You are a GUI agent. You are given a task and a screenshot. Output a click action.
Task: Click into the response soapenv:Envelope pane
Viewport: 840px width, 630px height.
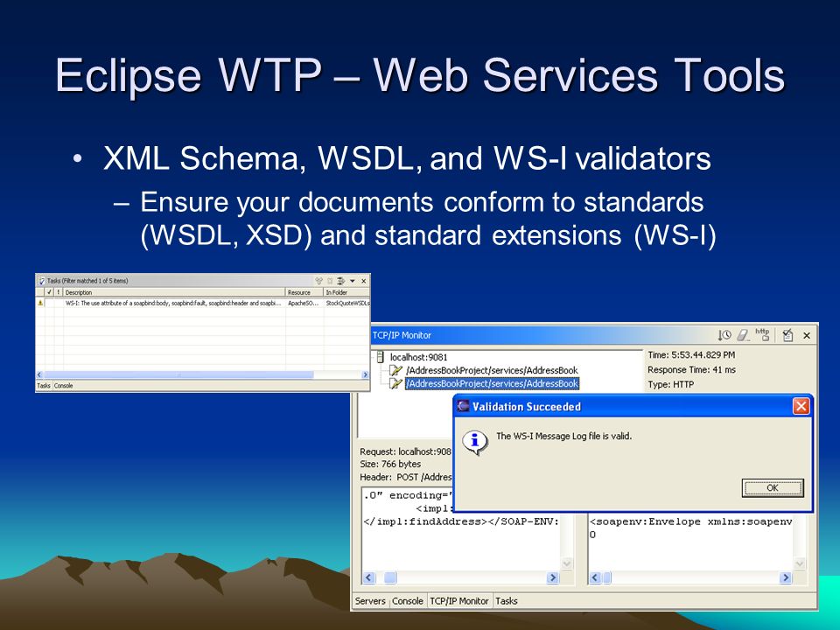690,541
